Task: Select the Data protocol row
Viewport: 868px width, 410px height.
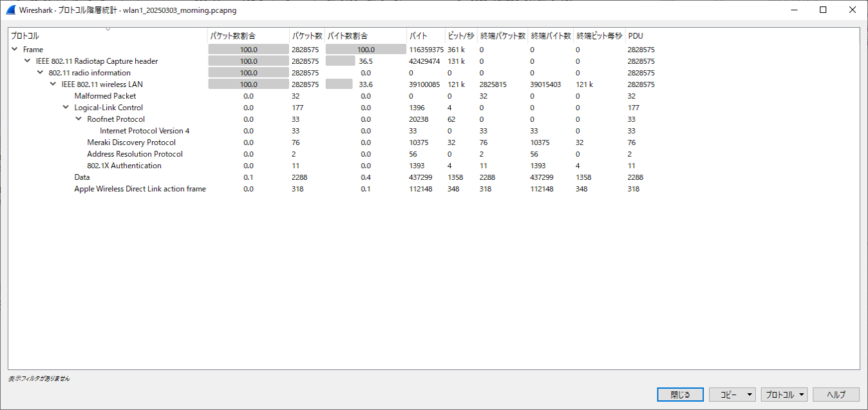Action: 434,177
